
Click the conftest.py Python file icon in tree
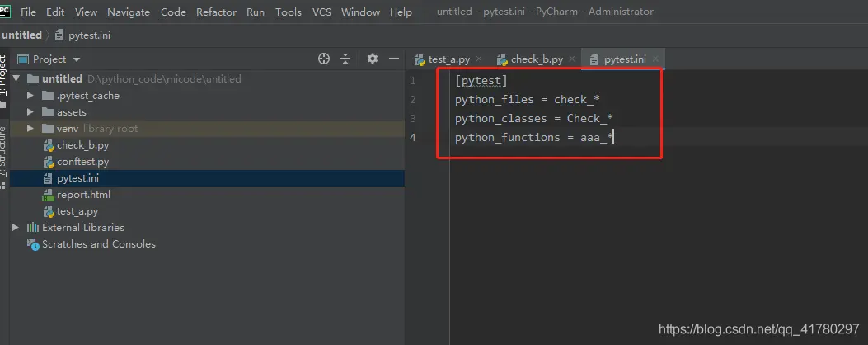coord(48,163)
